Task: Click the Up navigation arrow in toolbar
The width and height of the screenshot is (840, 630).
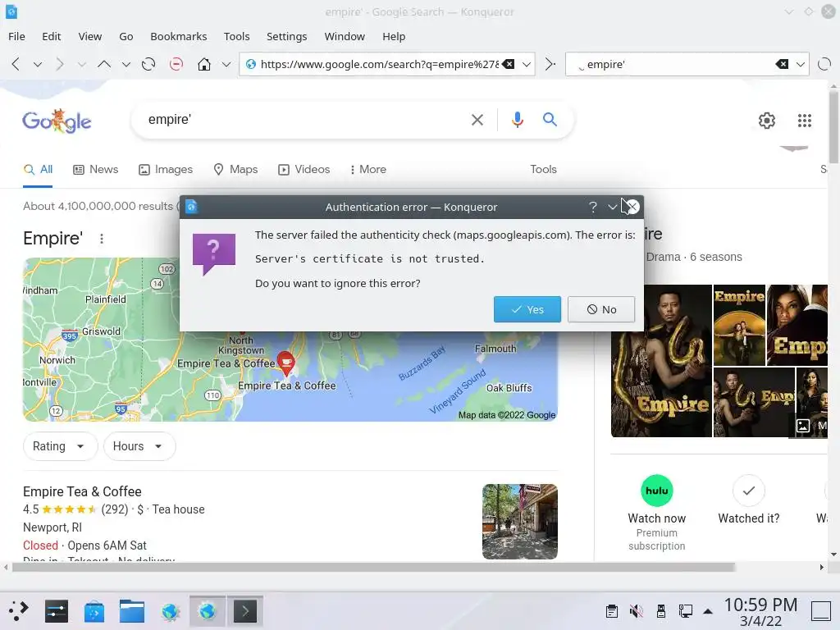Action: [104, 64]
